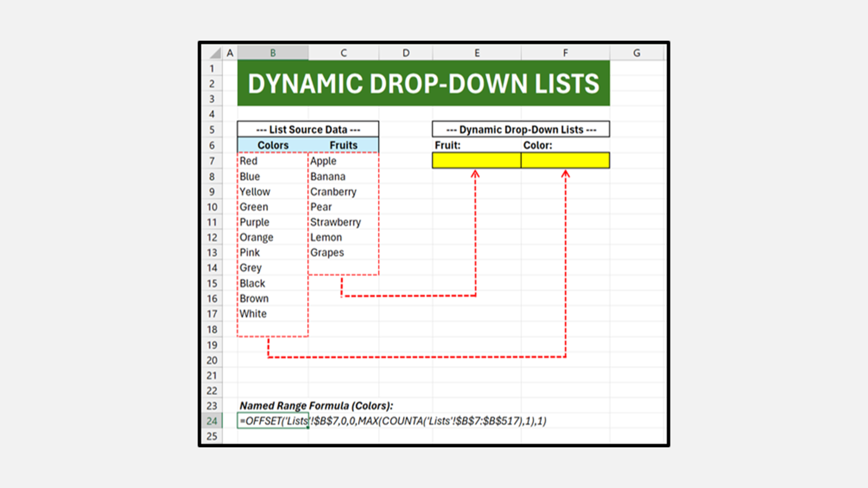Click the Colors column header cell
Viewport: 868px width, 488px height.
(x=273, y=145)
